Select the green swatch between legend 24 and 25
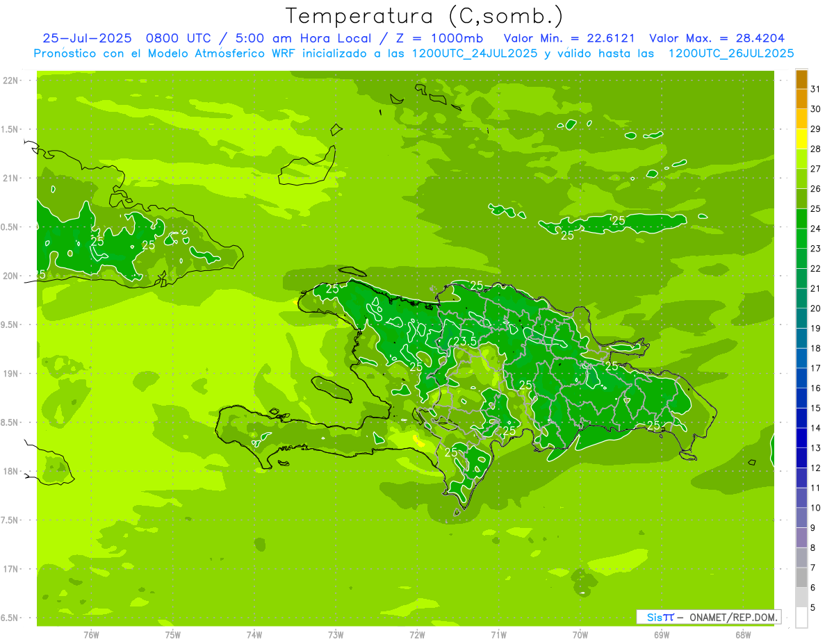 801,219
